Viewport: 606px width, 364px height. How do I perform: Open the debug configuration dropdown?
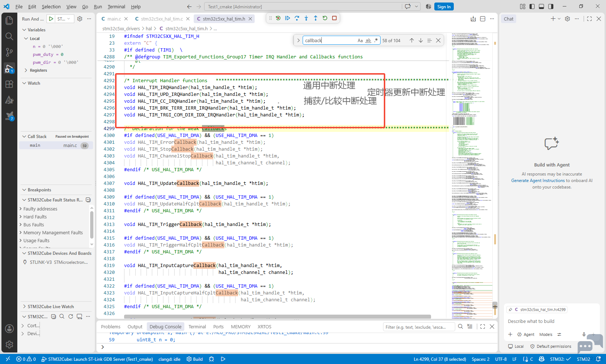click(x=65, y=19)
